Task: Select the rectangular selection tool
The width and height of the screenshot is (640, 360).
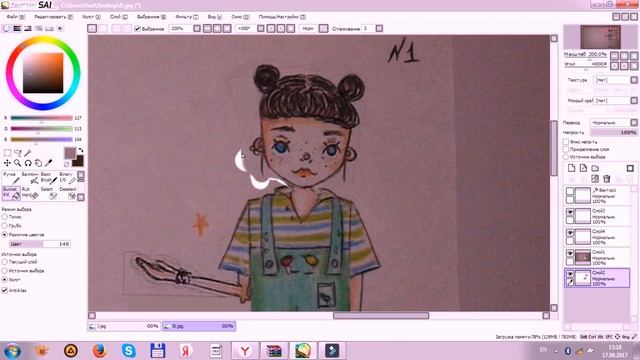Action: tap(7, 153)
